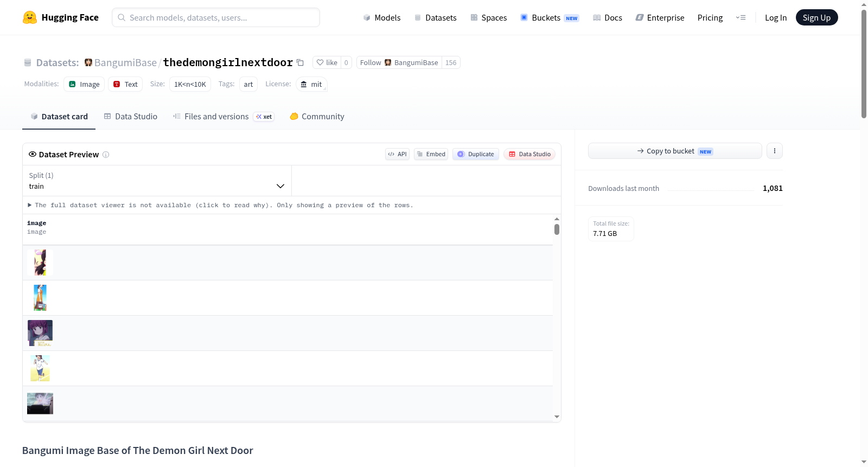Select the mit license tag
The width and height of the screenshot is (868, 467).
point(311,84)
